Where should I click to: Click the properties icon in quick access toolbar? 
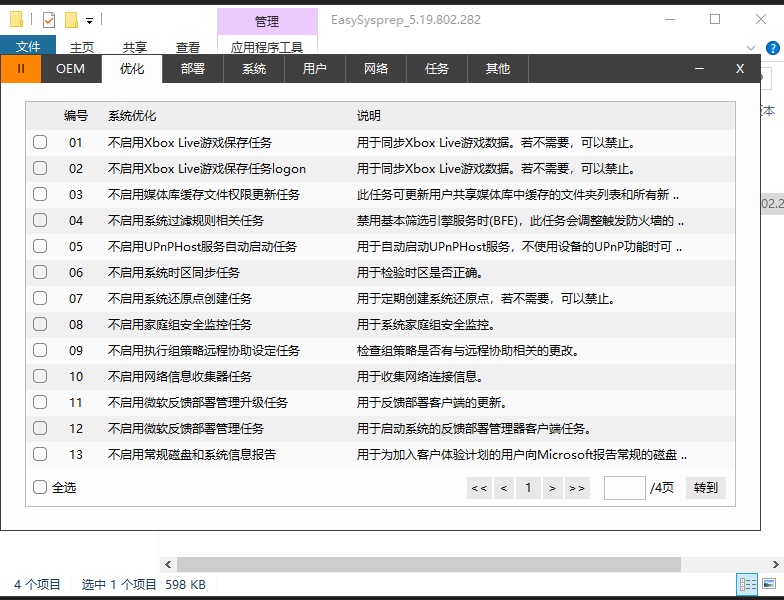coord(49,19)
